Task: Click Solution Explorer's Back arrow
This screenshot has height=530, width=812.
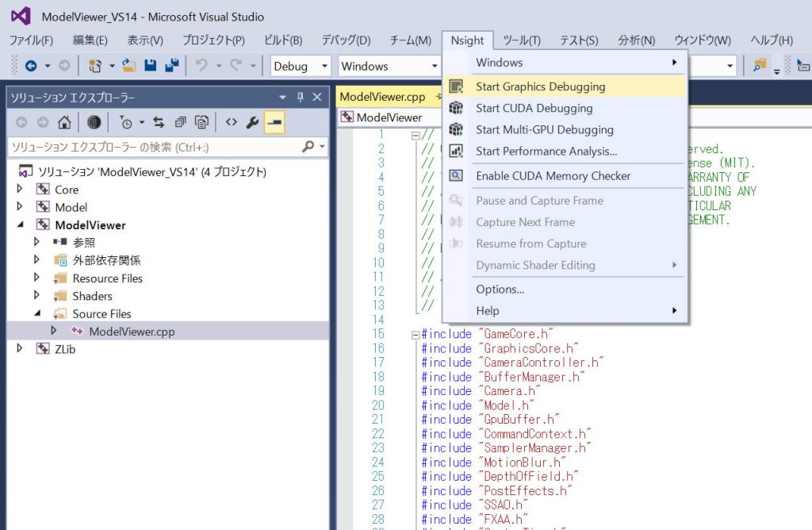Action: [x=21, y=122]
